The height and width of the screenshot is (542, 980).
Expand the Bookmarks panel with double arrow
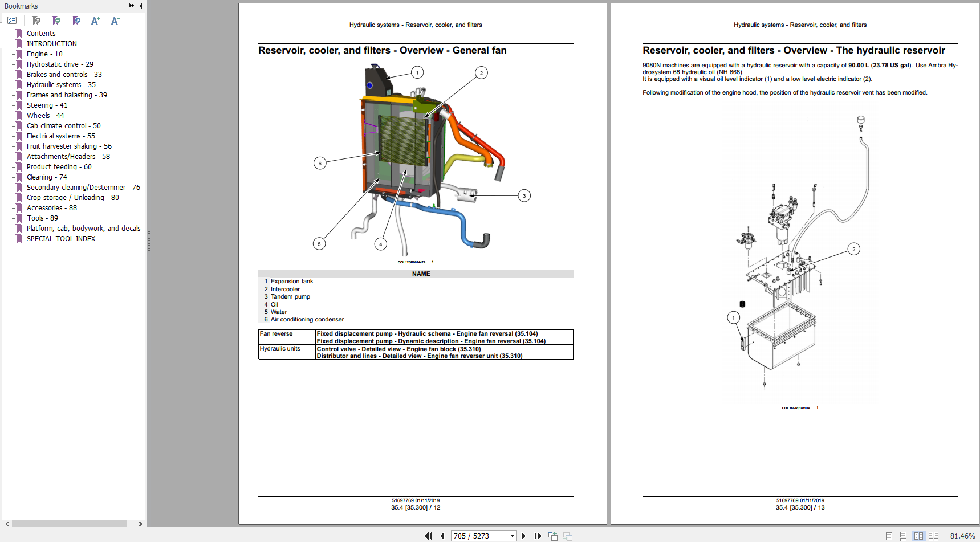point(132,6)
